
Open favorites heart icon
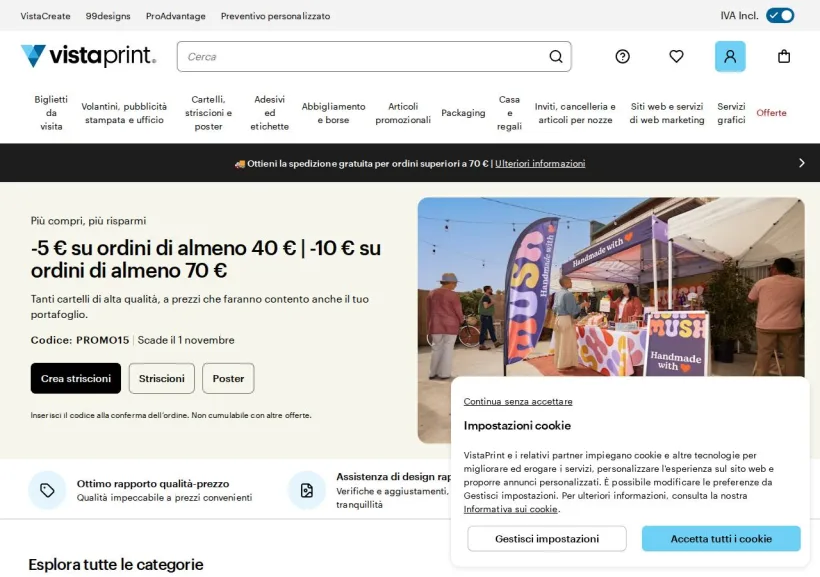click(676, 56)
